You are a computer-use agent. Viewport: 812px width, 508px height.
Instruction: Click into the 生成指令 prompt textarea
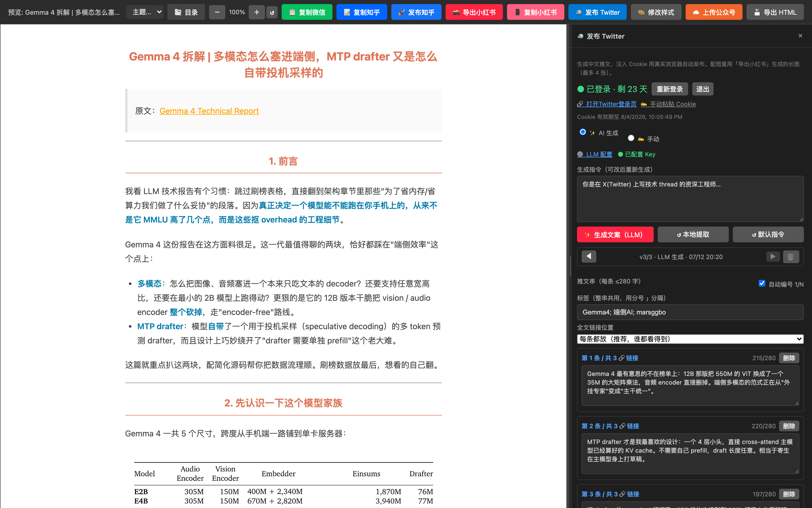point(690,199)
